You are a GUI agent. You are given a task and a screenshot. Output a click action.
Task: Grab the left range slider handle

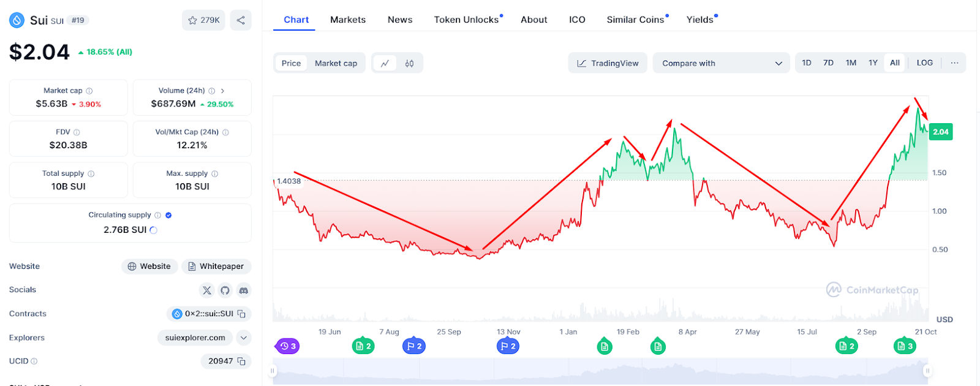tap(273, 371)
